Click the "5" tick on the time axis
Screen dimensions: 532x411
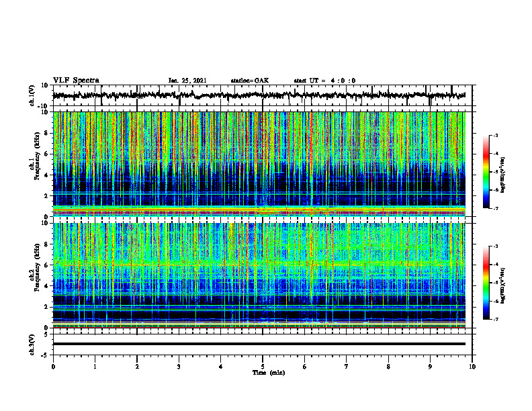coord(263,367)
